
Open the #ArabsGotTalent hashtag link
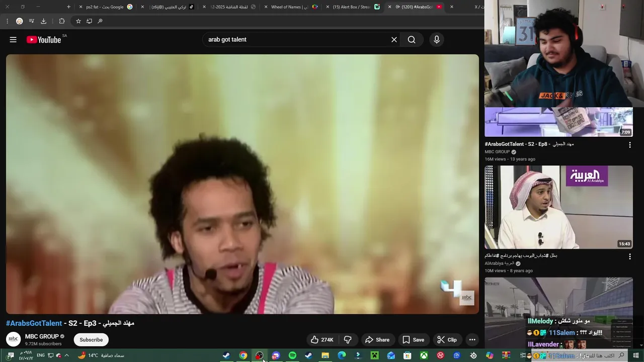tap(34, 323)
